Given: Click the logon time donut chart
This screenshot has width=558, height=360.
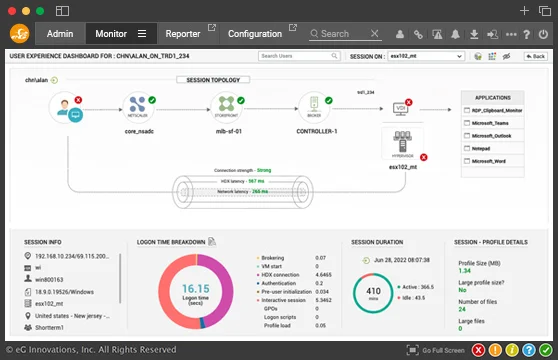Looking at the screenshot, I should (196, 291).
